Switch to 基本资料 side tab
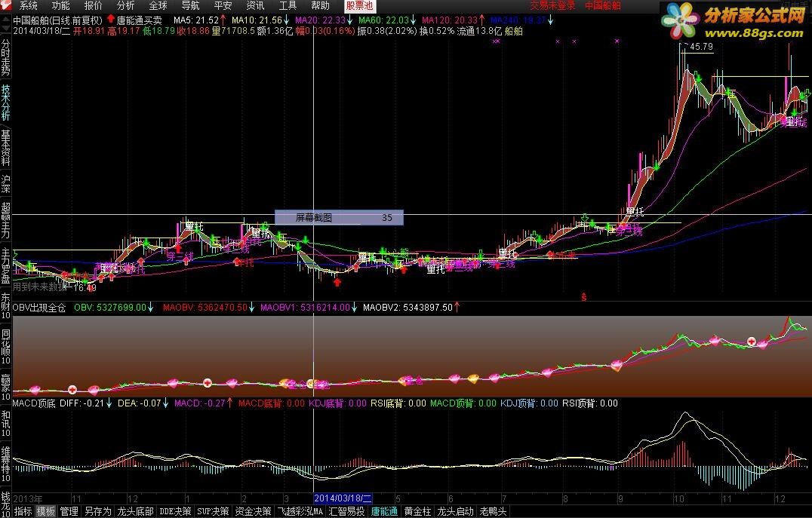This screenshot has height=518, width=812. 6,148
